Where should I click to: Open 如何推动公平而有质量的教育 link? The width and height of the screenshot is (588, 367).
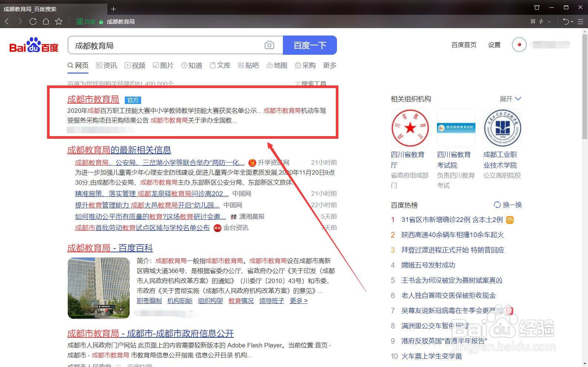(x=150, y=216)
